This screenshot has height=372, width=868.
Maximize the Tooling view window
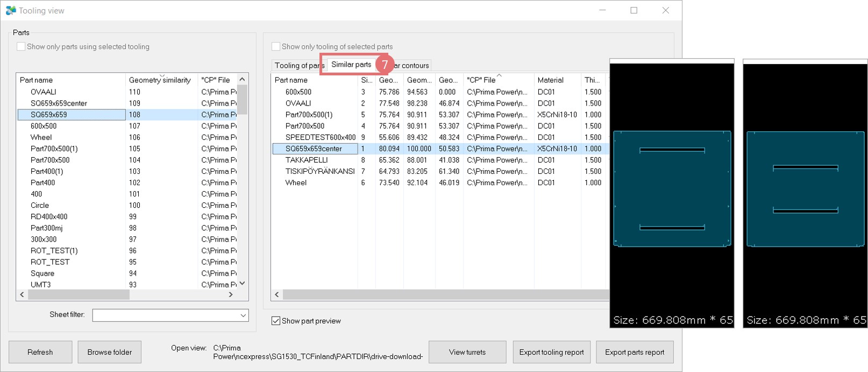coord(634,10)
